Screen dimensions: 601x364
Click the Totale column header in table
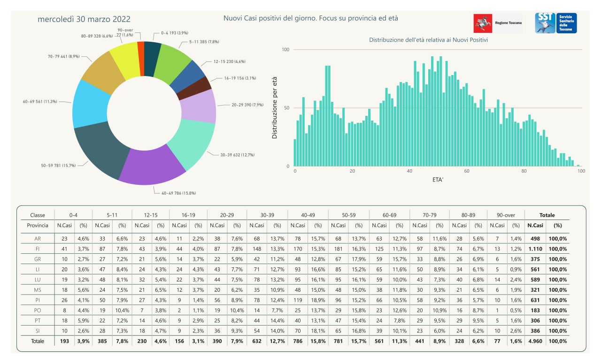tap(547, 215)
